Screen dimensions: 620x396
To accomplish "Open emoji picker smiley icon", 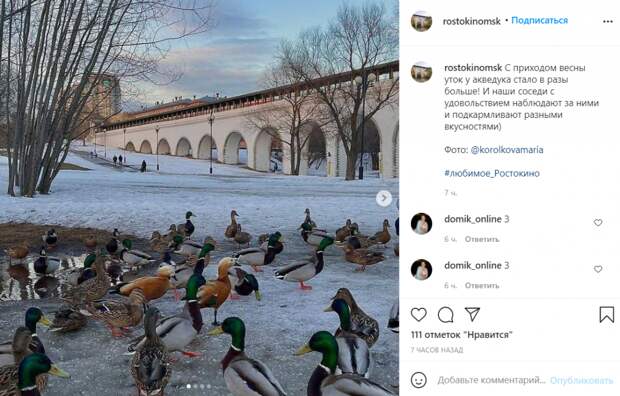I will pos(418,380).
